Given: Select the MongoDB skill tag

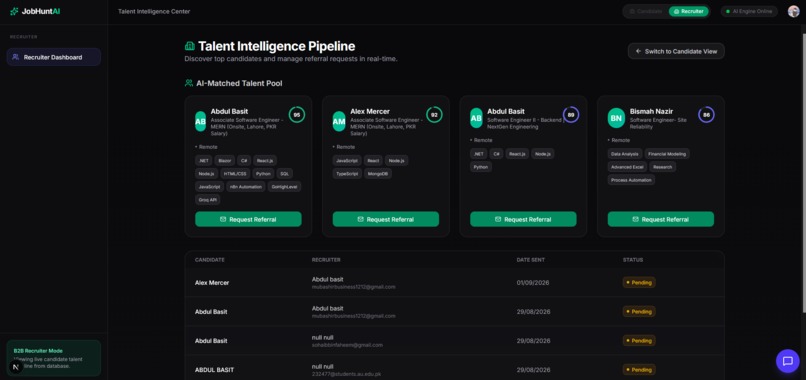Looking at the screenshot, I should pyautogui.click(x=378, y=174).
